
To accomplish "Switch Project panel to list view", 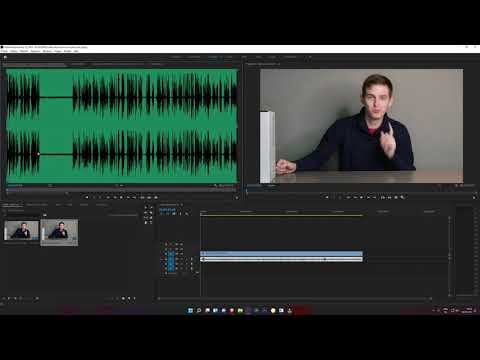I will [9, 298].
